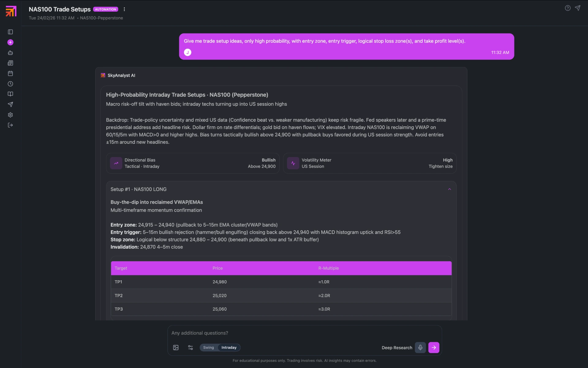View chat history via clock icon
Viewport: 588px width, 368px height.
pos(10,84)
